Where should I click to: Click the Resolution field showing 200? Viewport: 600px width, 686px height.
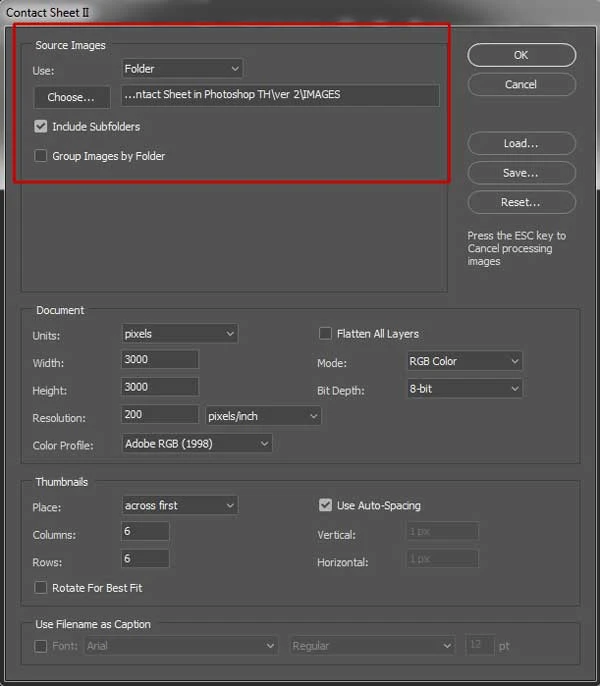160,415
